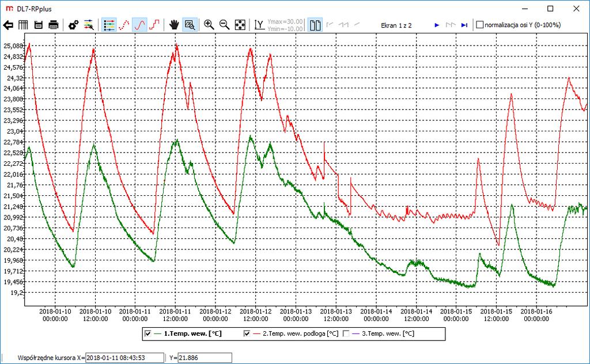Click Y axis value 19,2
Screen dimensions: 590x364
point(17,293)
